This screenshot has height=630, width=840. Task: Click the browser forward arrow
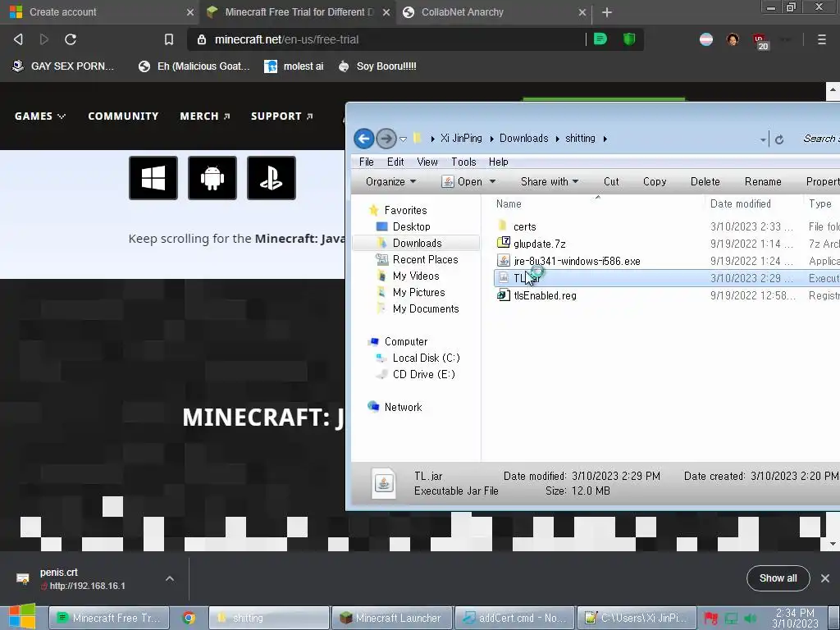click(x=44, y=39)
